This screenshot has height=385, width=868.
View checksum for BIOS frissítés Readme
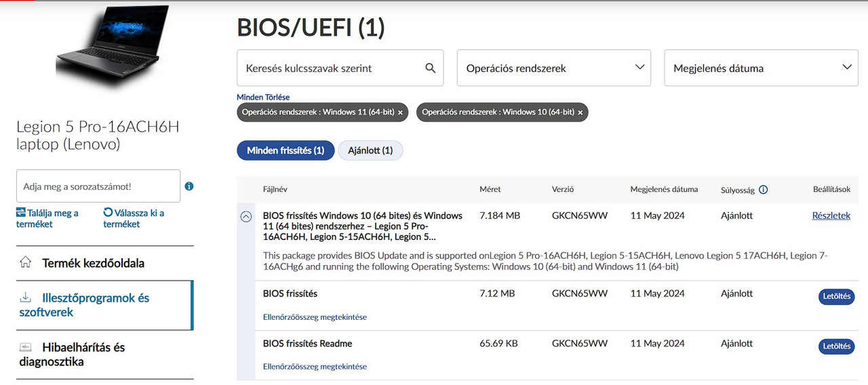click(x=315, y=366)
